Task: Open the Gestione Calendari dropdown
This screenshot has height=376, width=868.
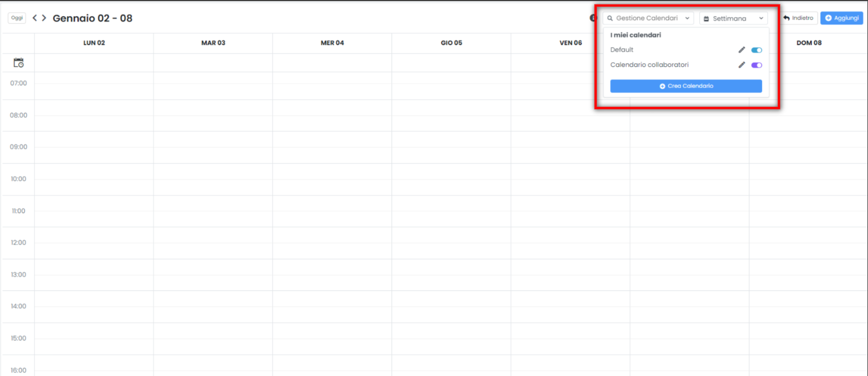Action: (x=648, y=18)
